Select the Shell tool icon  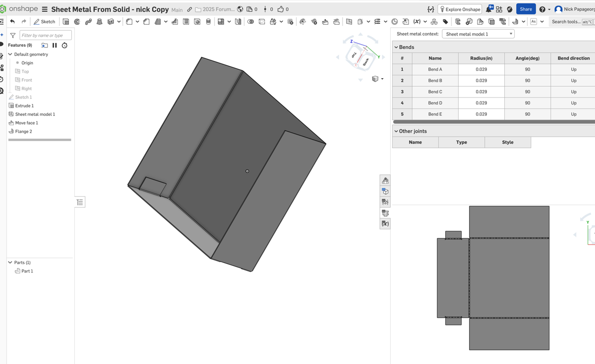[186, 22]
